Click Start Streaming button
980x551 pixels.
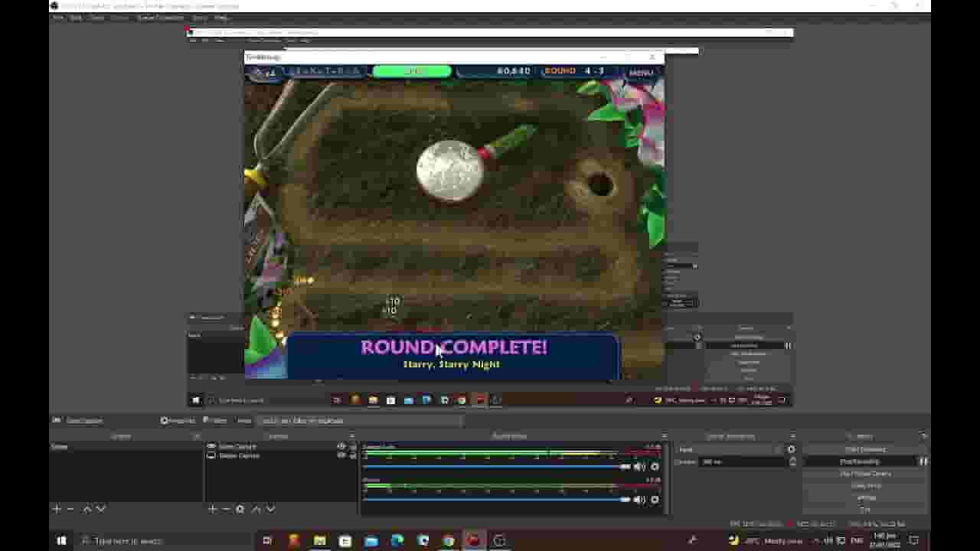coord(865,449)
